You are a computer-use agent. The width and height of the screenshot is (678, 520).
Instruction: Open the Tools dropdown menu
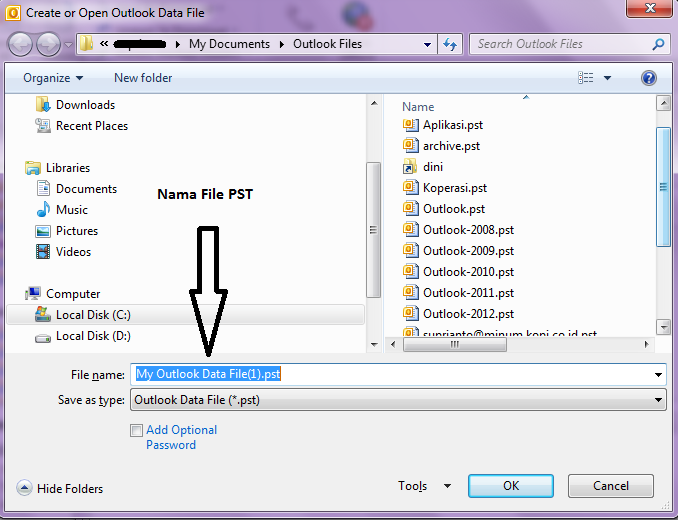click(425, 486)
